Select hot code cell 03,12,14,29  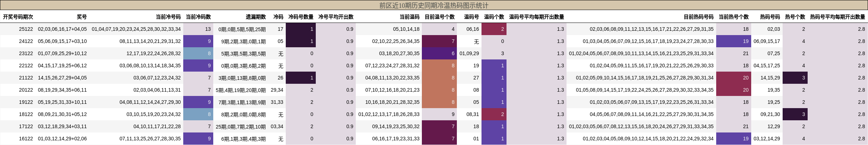pos(767,139)
